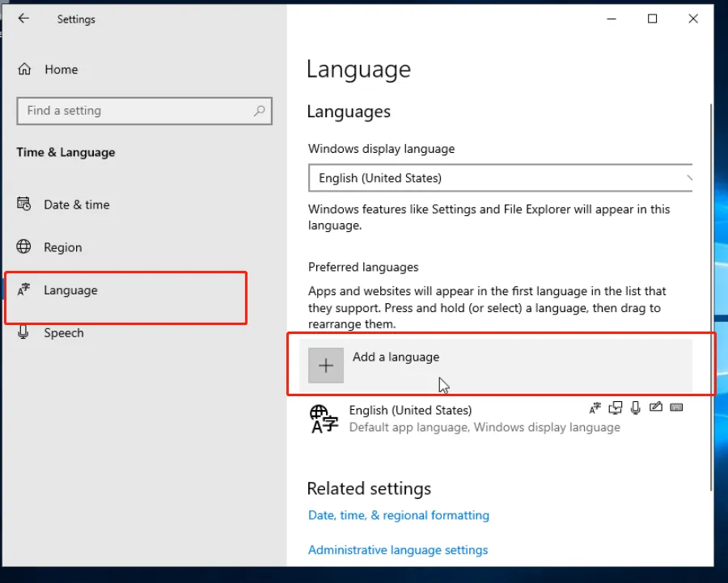Open the Windows display language dropdown
Screen dimensions: 728x583
pyautogui.click(x=500, y=178)
